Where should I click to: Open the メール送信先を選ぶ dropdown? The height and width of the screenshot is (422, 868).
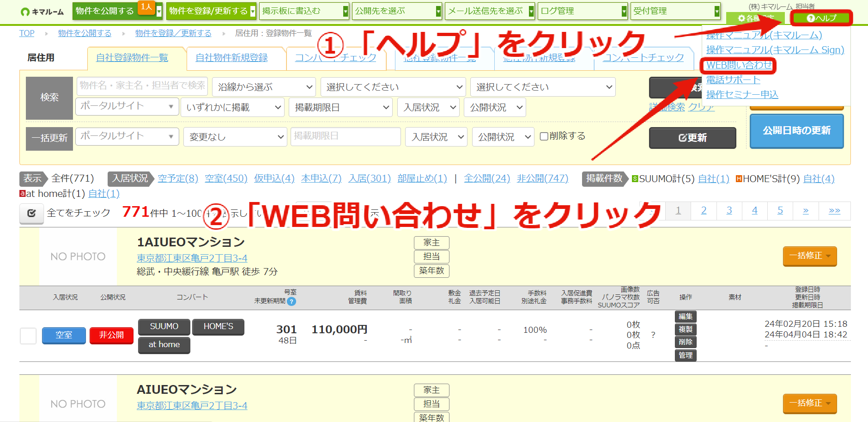click(x=490, y=11)
